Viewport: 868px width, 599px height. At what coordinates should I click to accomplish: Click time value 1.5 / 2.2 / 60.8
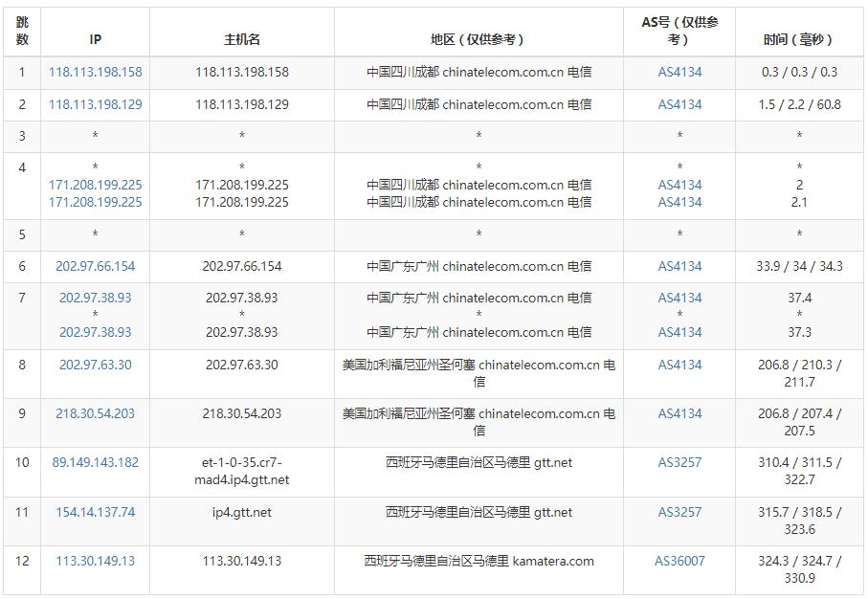(799, 104)
